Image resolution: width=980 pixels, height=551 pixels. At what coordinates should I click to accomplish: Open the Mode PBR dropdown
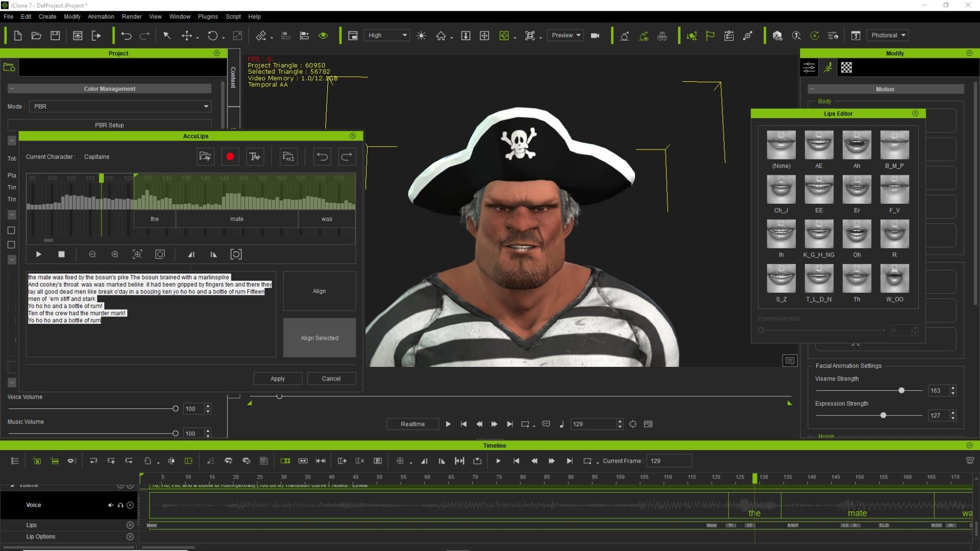(x=120, y=106)
